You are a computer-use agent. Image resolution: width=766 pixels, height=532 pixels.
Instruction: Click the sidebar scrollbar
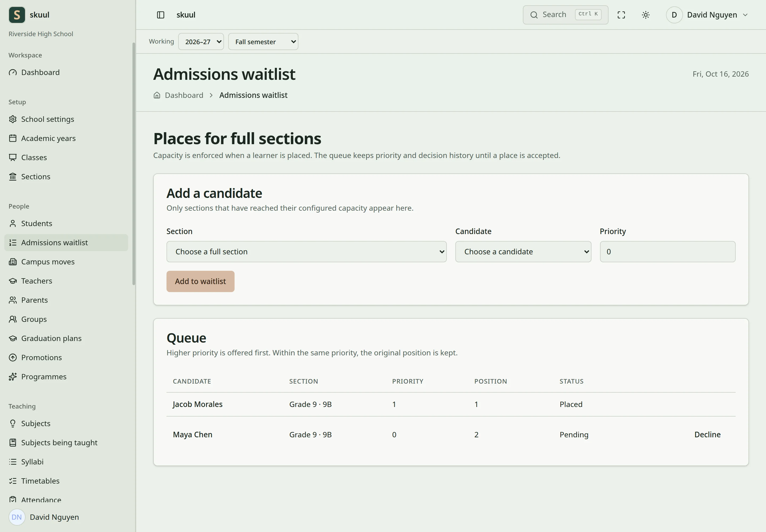click(x=134, y=164)
